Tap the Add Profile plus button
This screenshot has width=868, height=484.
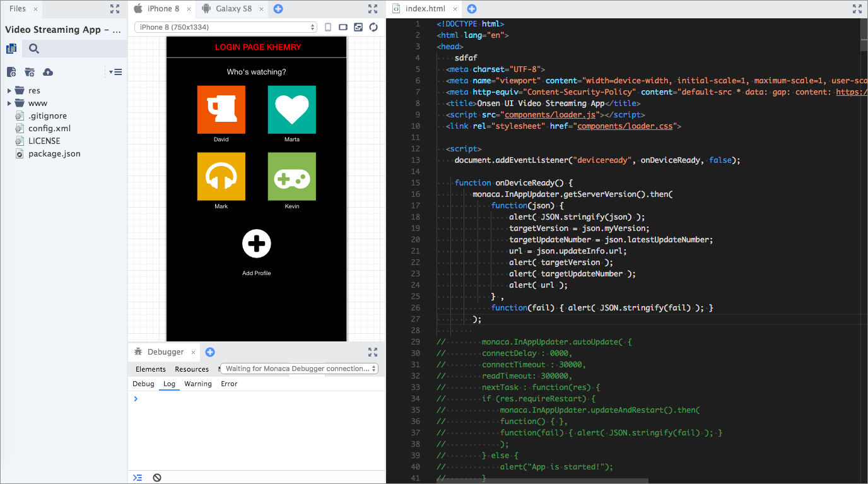point(257,244)
